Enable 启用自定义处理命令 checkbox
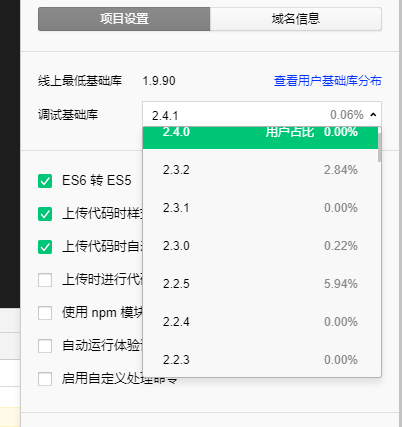 (45, 379)
